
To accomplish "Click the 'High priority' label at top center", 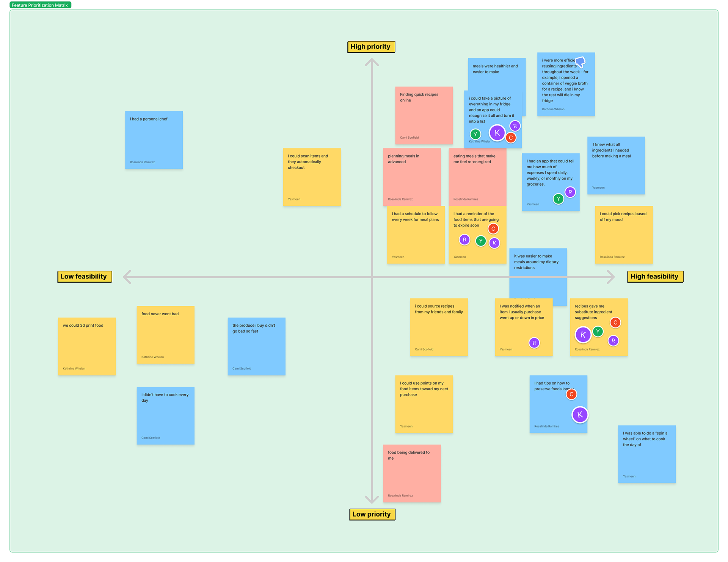I will [371, 46].
